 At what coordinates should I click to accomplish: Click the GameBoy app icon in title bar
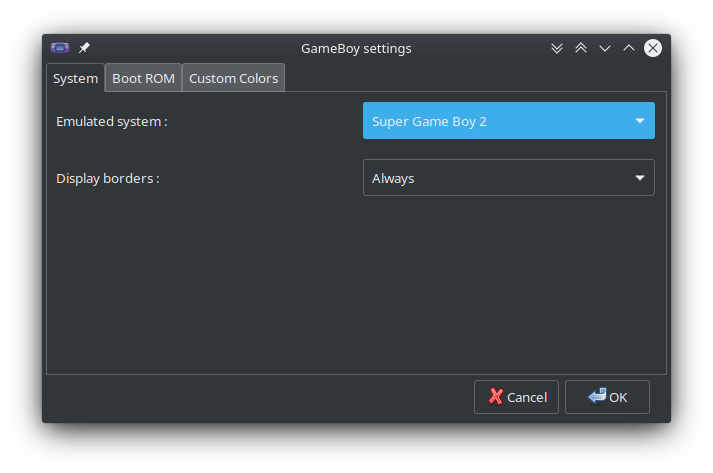tap(61, 48)
